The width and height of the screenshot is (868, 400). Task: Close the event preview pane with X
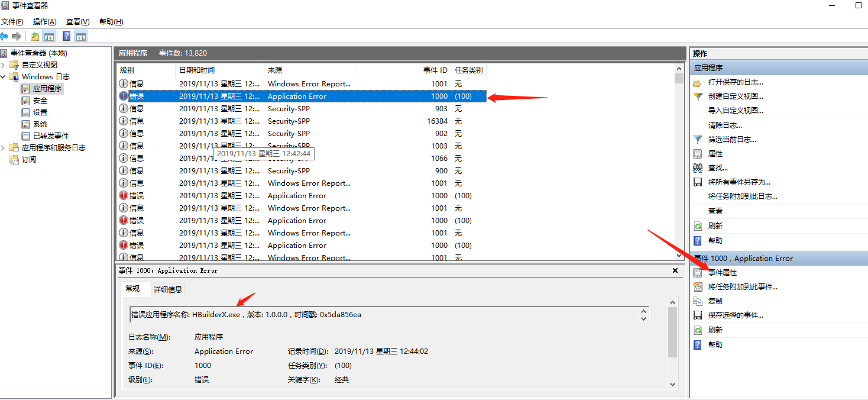pos(675,270)
